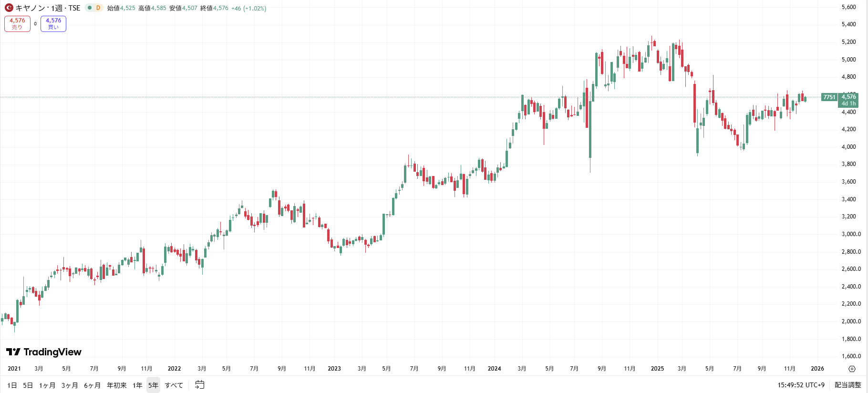Switch range to 年初来
Image resolution: width=868 pixels, height=393 pixels.
tap(117, 385)
